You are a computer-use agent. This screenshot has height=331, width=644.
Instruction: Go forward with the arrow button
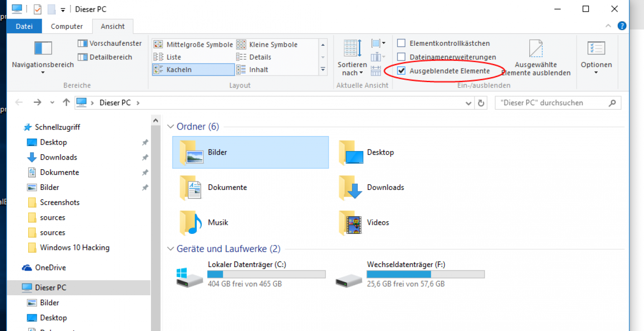pyautogui.click(x=37, y=102)
